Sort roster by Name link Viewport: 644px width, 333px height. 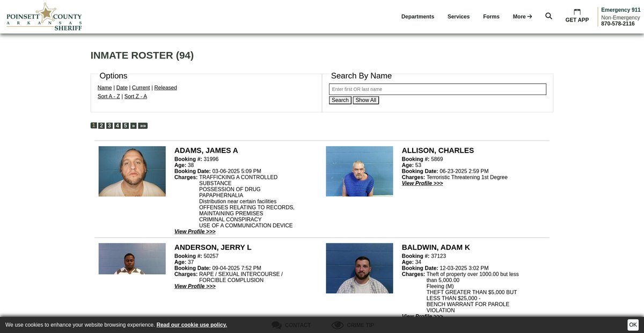pos(105,88)
